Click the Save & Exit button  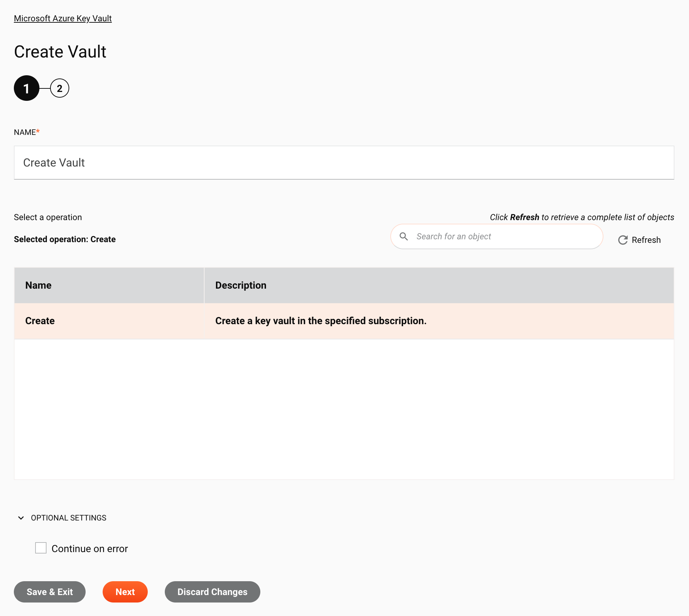pos(49,592)
